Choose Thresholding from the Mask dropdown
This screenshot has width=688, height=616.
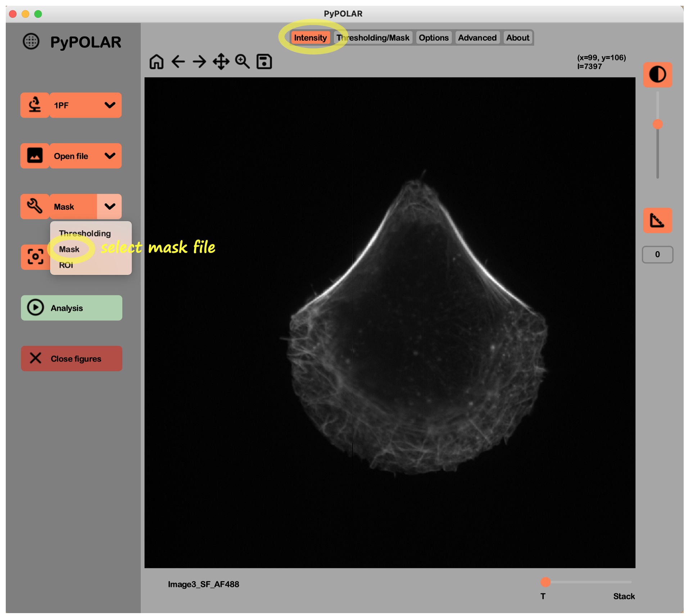tap(85, 234)
